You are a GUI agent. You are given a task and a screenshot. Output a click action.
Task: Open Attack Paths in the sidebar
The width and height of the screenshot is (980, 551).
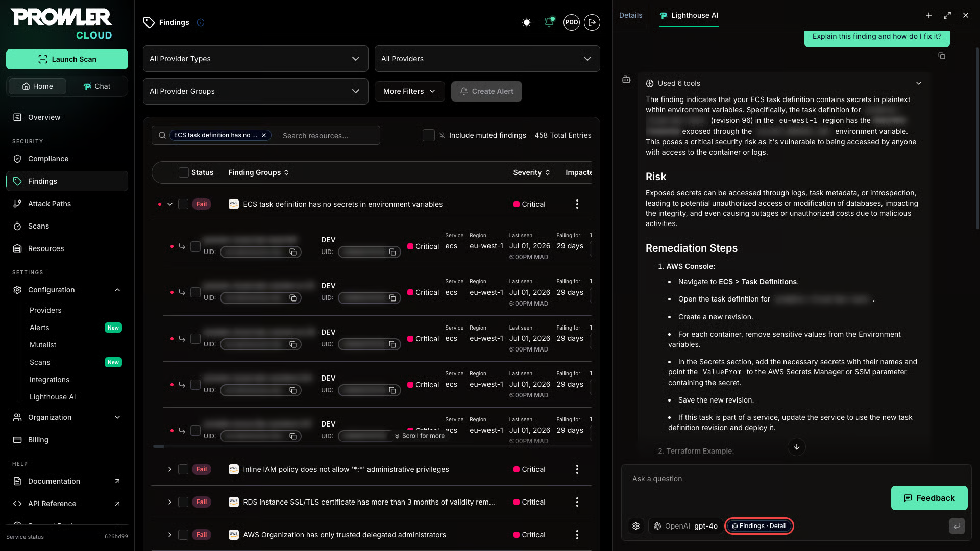67,204
